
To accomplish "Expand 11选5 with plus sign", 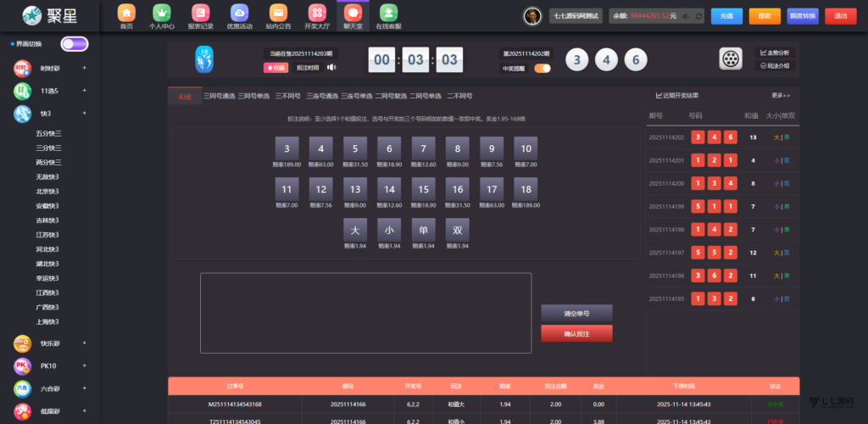I will [85, 90].
